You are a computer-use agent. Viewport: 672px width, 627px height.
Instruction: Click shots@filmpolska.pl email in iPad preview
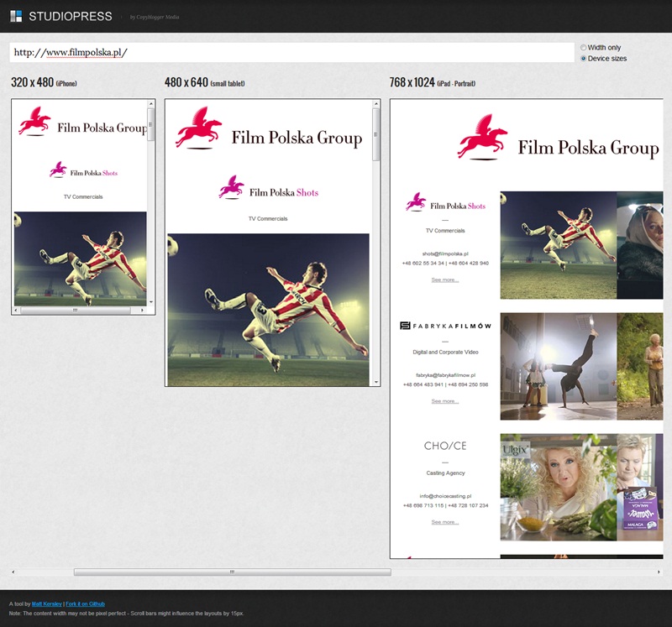point(445,254)
